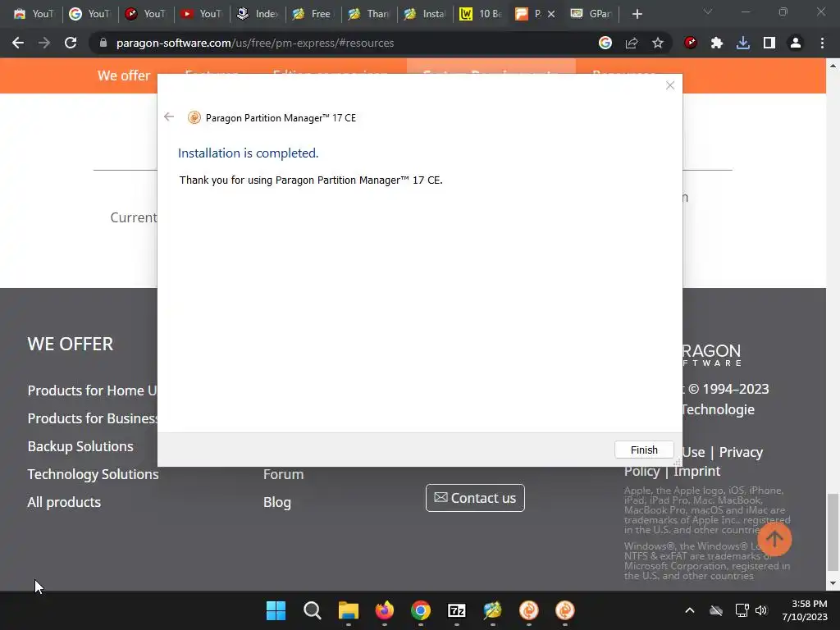Viewport: 840px width, 630px height.
Task: Open Technology Solutions footer link
Action: [x=93, y=474]
